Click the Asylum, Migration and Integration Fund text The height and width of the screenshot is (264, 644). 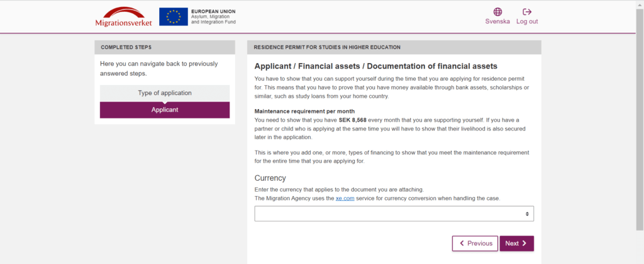click(x=214, y=19)
